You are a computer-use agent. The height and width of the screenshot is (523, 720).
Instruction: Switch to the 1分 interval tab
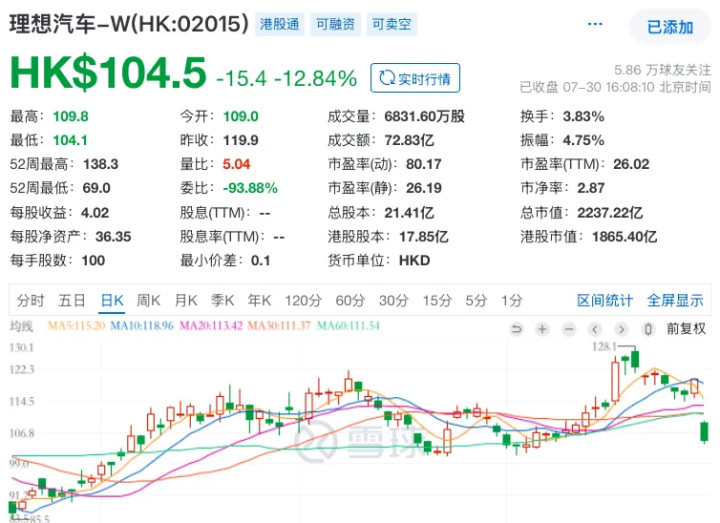click(x=512, y=301)
